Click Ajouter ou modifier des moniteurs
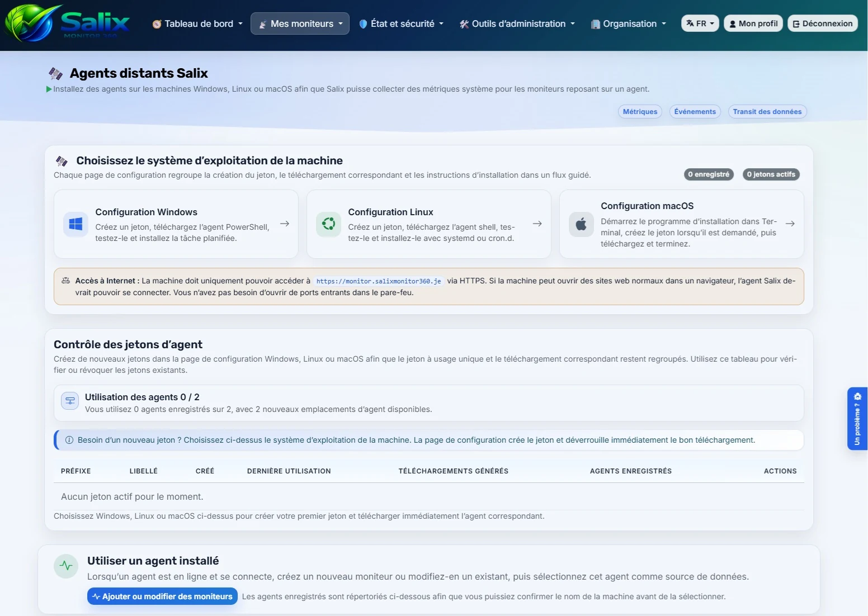Image resolution: width=868 pixels, height=616 pixels. [162, 596]
